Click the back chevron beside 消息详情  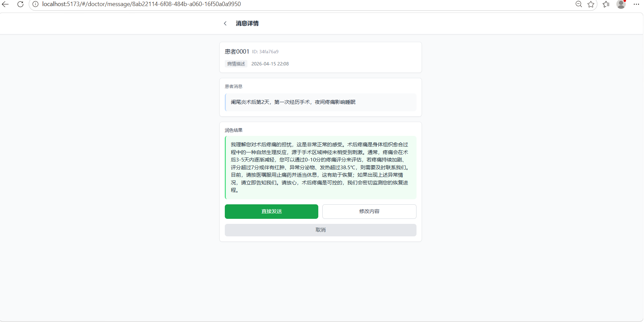225,23
